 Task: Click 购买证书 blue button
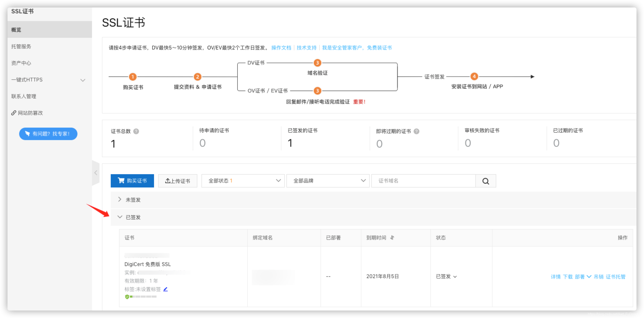pos(132,181)
